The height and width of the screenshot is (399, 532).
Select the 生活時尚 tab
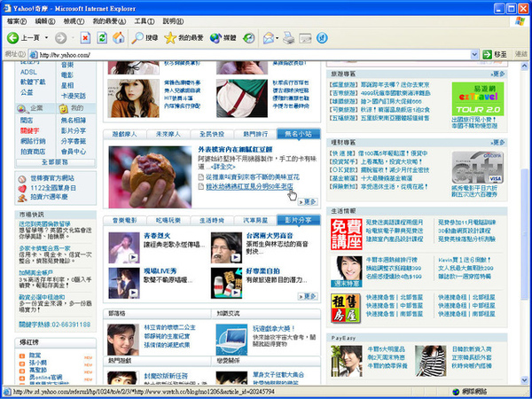[x=212, y=221]
